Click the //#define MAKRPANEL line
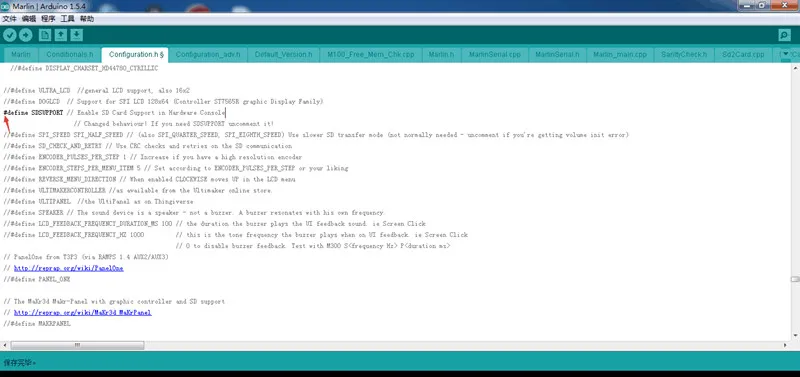 [37, 324]
